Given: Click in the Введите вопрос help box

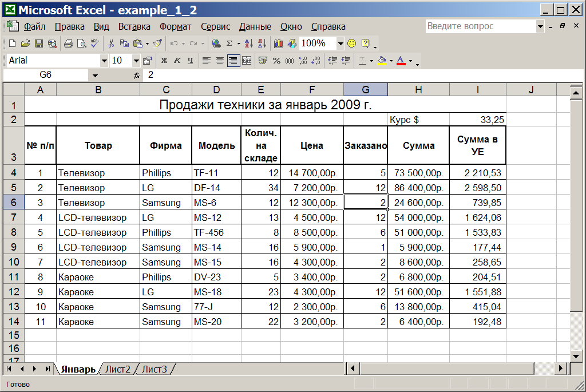Looking at the screenshot, I should [x=481, y=26].
